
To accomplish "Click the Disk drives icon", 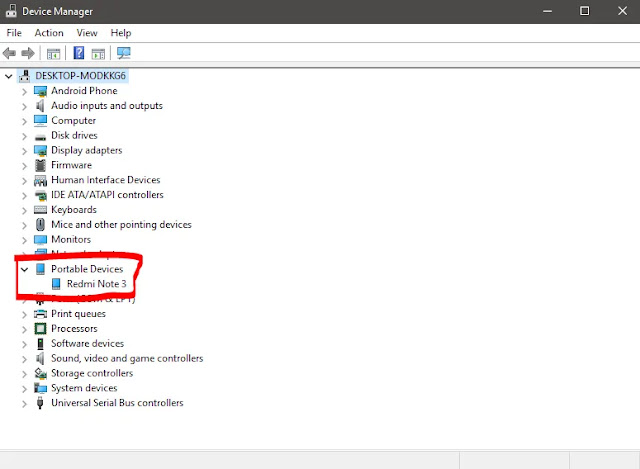I will click(40, 137).
